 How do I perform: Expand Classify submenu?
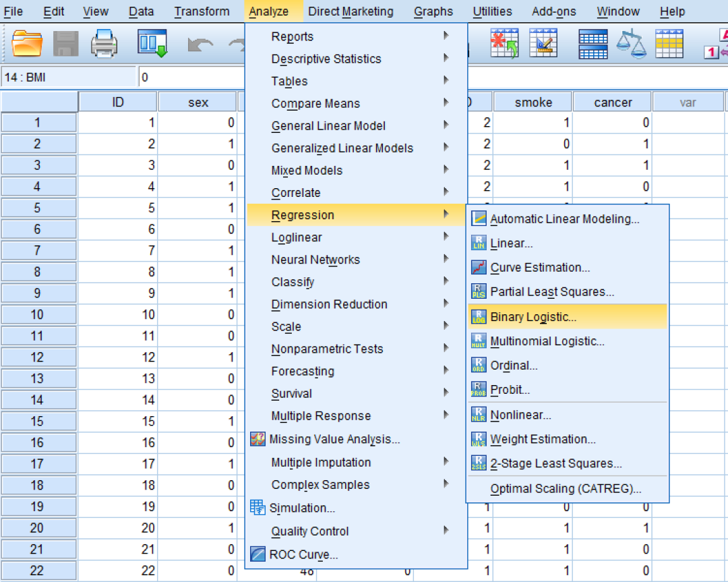point(356,281)
